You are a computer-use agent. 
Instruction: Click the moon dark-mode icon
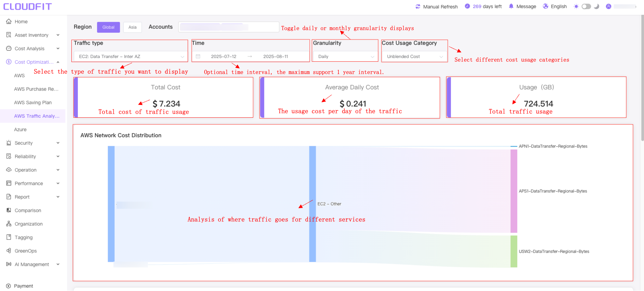pos(596,6)
